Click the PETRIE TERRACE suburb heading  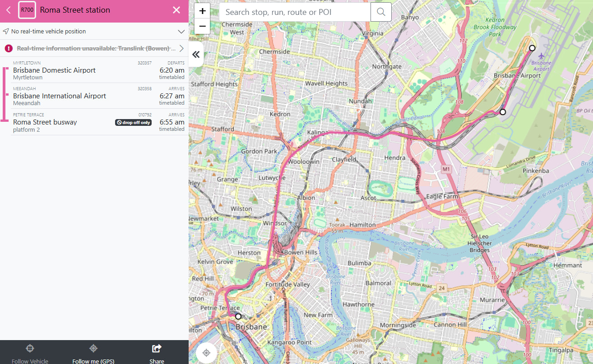tap(28, 115)
